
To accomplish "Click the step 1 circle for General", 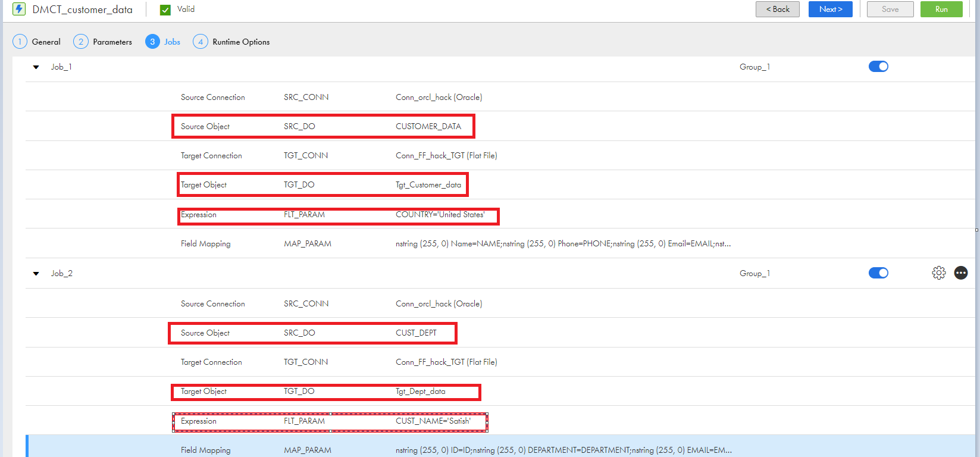I will point(20,42).
